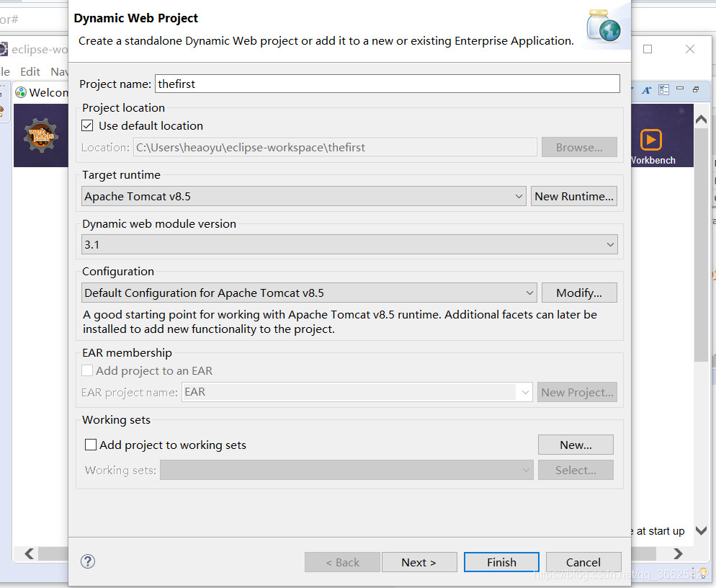This screenshot has width=716, height=588.
Task: Open the Target runtime dropdown
Action: tap(304, 196)
